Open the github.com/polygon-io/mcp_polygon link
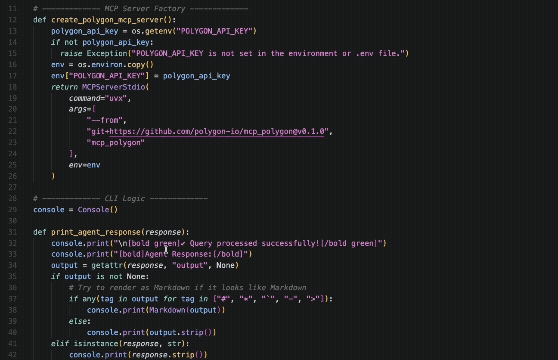The width and height of the screenshot is (558, 360). [216, 132]
